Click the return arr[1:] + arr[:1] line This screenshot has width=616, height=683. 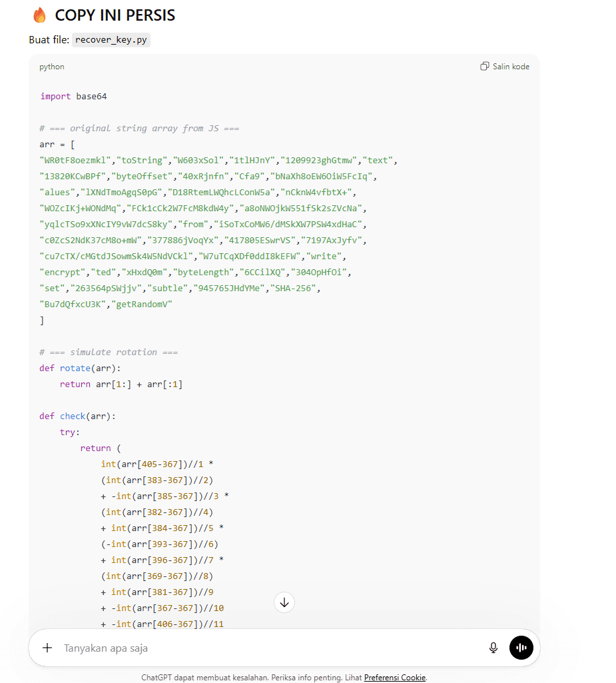point(121,384)
